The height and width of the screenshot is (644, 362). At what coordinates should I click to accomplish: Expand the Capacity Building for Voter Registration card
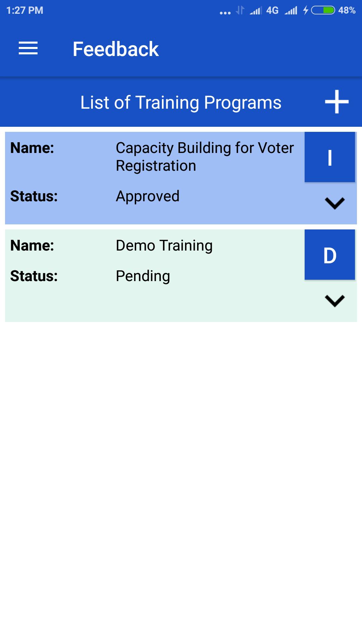(x=335, y=203)
